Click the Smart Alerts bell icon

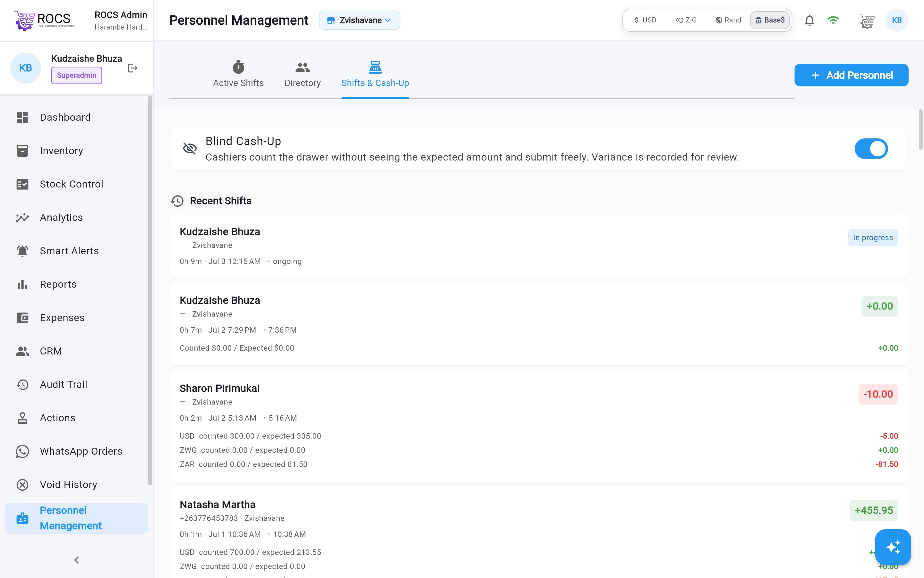point(22,251)
